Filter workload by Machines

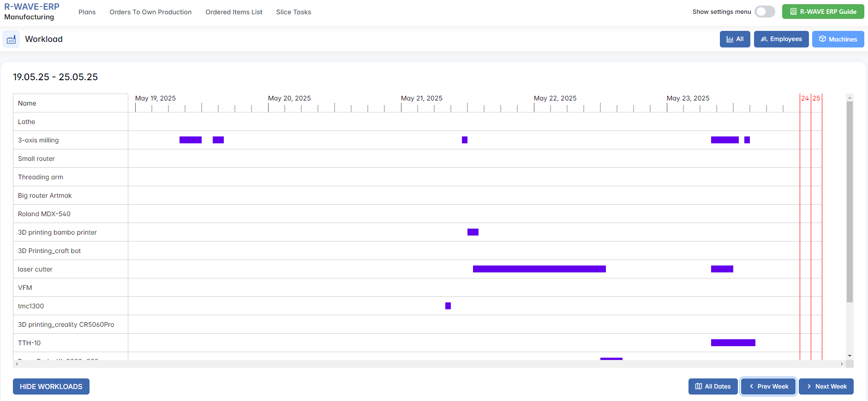838,39
